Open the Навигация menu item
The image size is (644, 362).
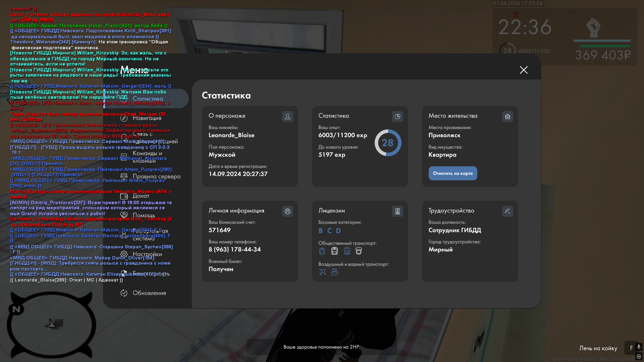pyautogui.click(x=147, y=118)
